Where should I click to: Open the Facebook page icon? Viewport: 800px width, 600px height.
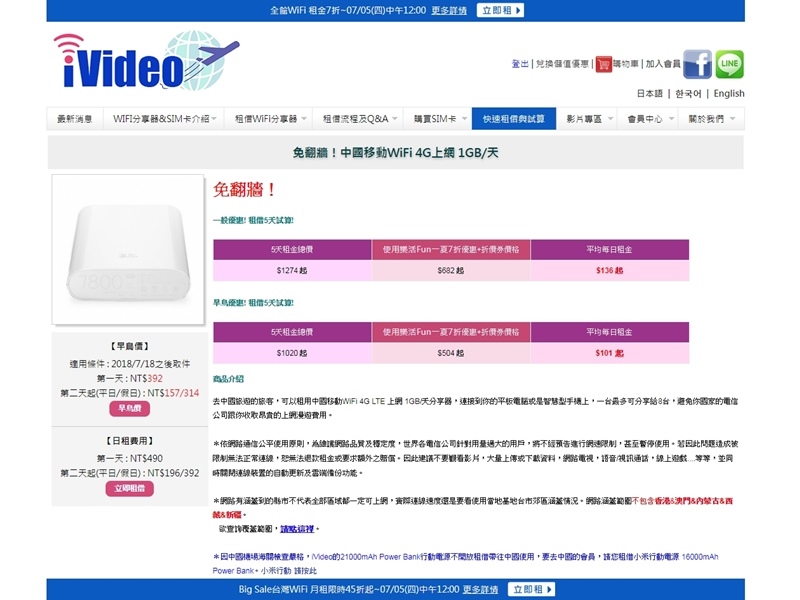pyautogui.click(x=697, y=64)
